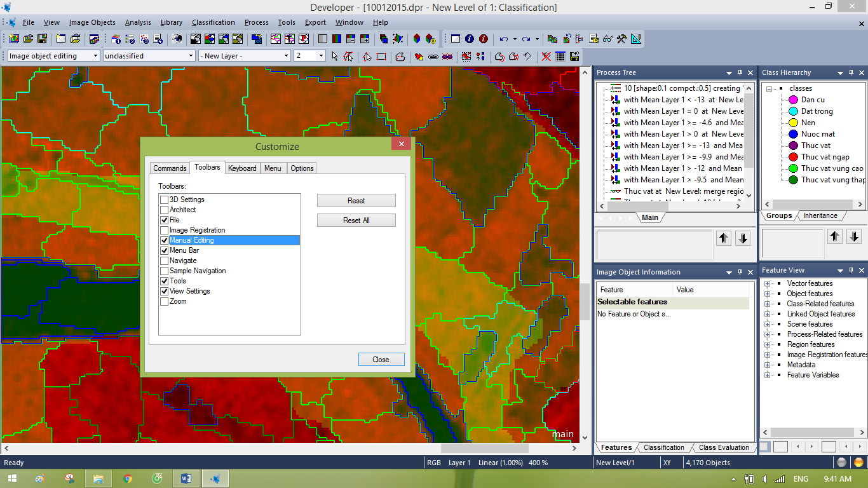Click the up arrow under Process Tree
This screenshot has width=868, height=488.
[724, 238]
